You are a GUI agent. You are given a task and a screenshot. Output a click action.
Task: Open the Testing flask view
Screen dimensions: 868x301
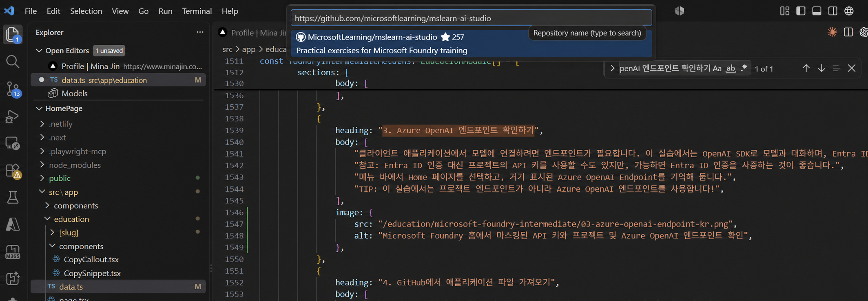pyautogui.click(x=13, y=198)
